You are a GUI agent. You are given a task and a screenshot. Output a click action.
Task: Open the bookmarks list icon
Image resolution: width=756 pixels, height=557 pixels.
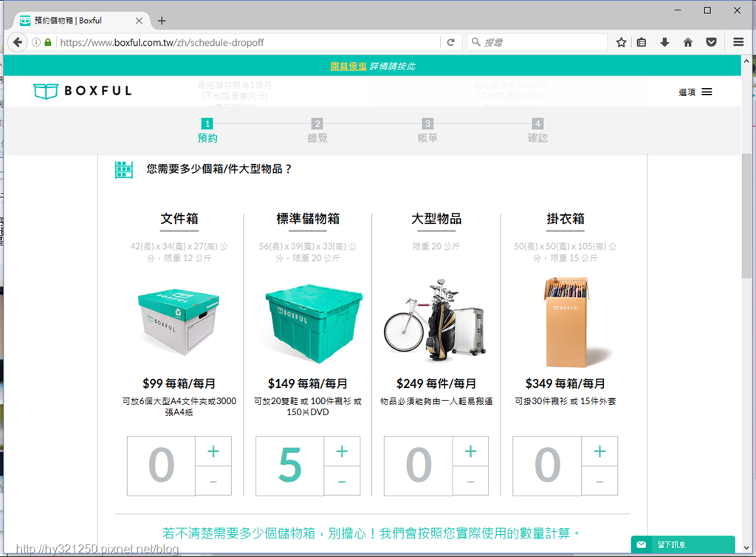(x=642, y=42)
